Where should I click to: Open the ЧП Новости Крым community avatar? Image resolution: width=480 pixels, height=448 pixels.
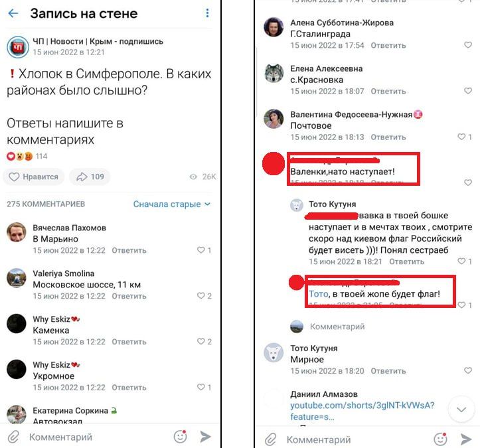tap(17, 46)
